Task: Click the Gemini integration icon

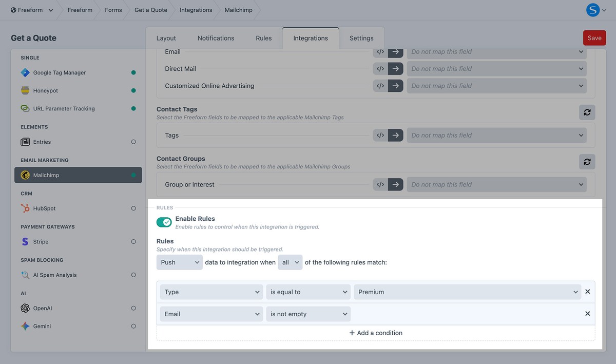Action: click(25, 327)
